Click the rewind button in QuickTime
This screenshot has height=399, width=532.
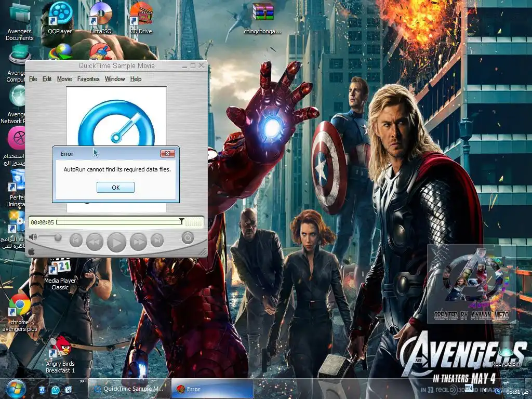point(95,241)
